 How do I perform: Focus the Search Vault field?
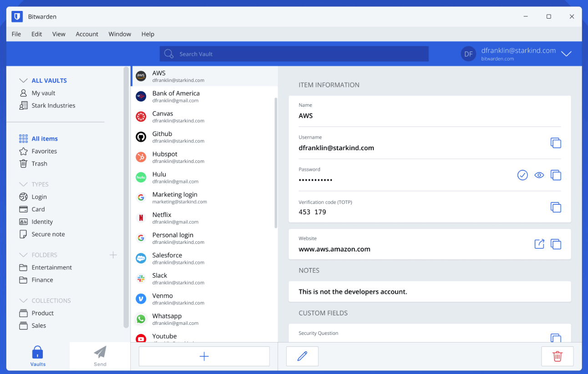tap(294, 54)
